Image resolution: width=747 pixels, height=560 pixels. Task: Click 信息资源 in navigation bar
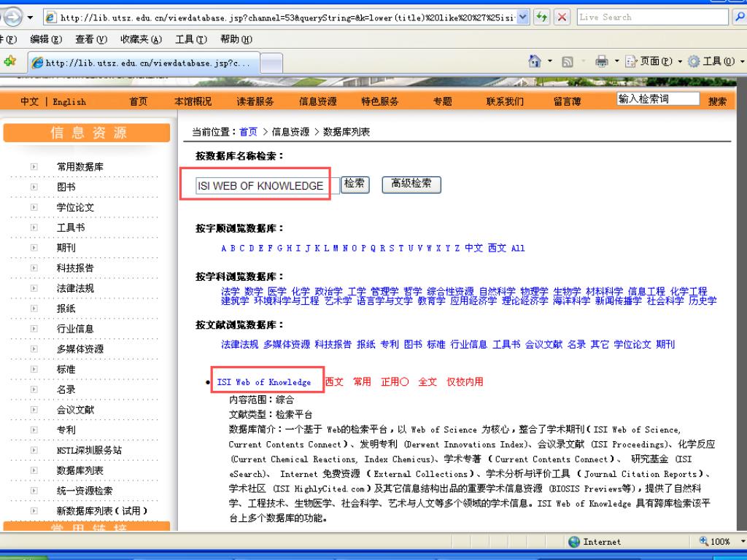318,101
